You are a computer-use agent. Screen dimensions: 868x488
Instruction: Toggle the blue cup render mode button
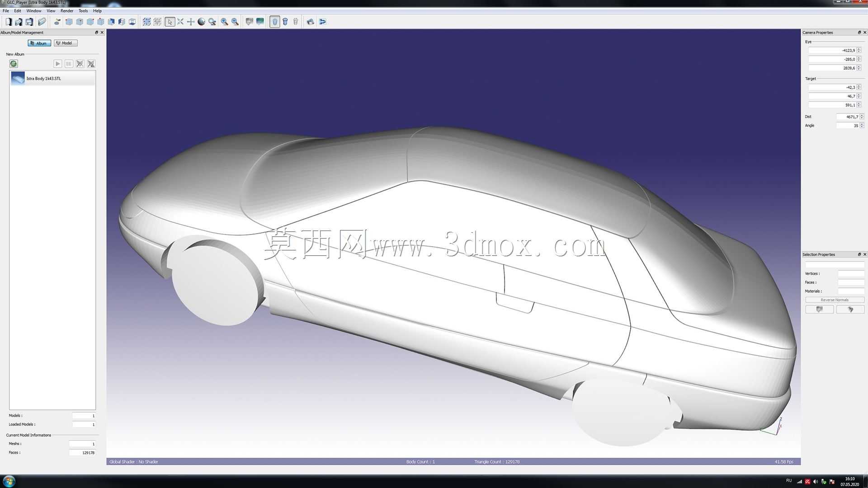[285, 22]
